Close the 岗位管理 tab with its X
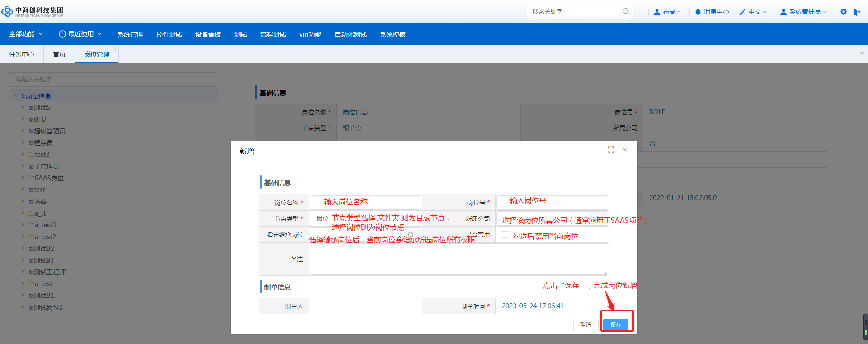The image size is (868, 344). pos(115,49)
